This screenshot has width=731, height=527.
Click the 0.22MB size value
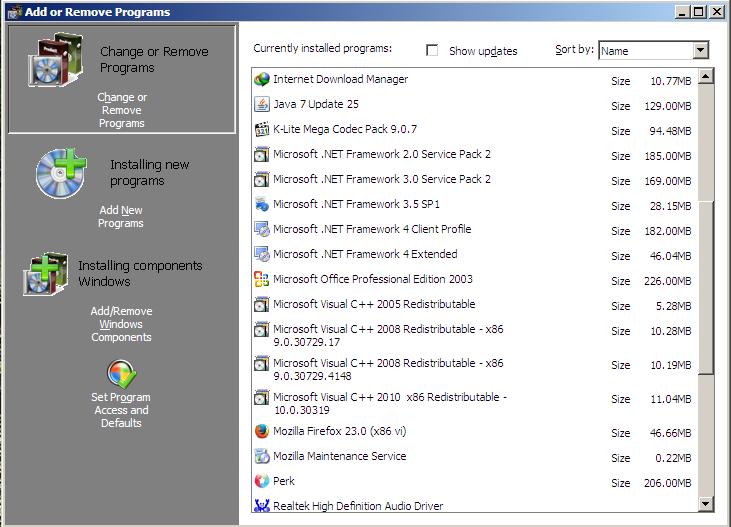tap(673, 458)
